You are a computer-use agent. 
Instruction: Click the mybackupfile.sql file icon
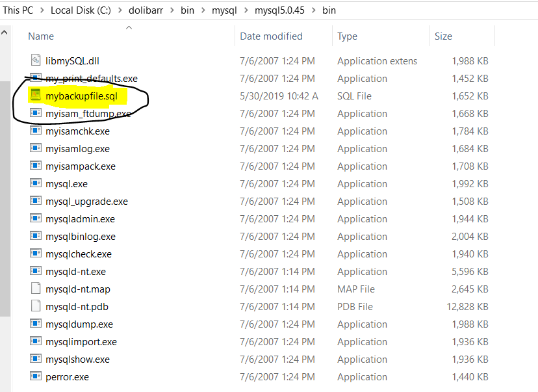point(36,96)
